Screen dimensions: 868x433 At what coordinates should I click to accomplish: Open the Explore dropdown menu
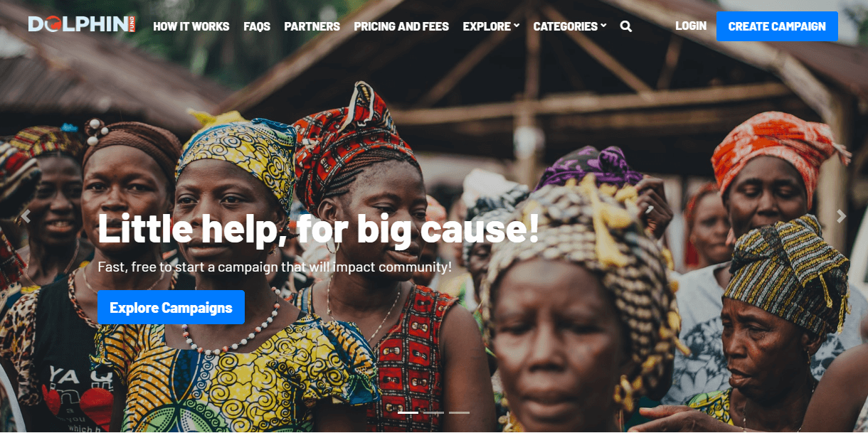(x=491, y=26)
